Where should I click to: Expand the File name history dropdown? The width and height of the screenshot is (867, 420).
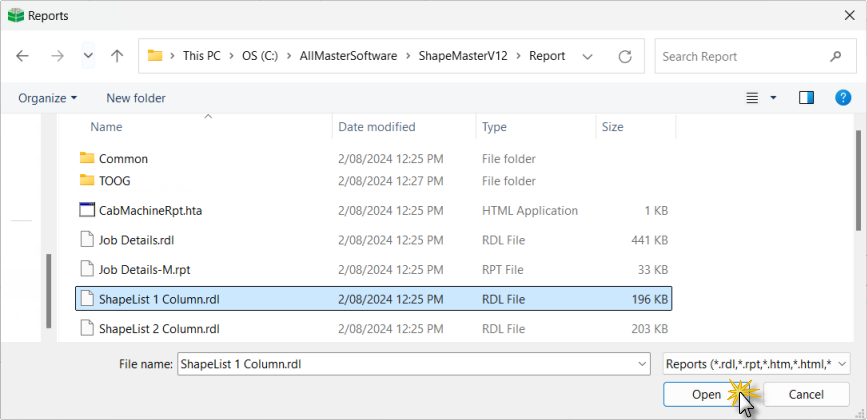pyautogui.click(x=640, y=365)
